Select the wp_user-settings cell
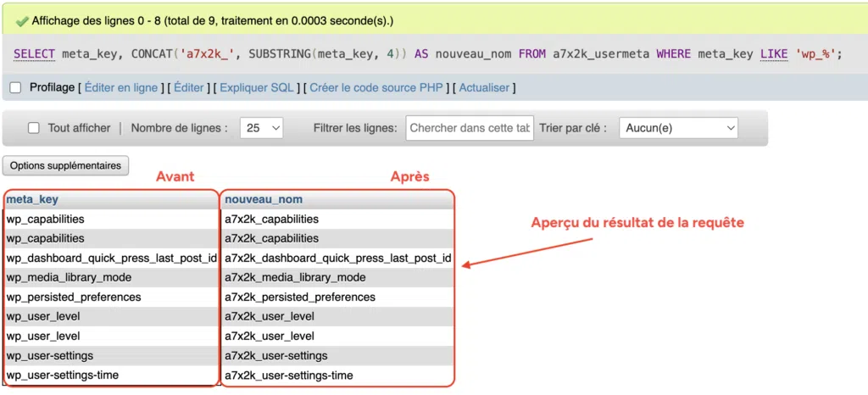 point(111,355)
